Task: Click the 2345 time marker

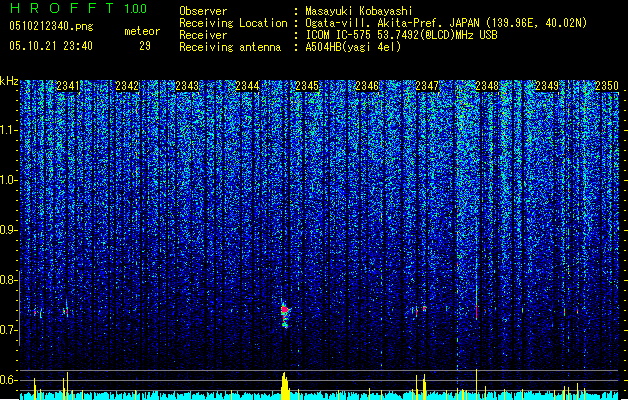Action: click(307, 86)
